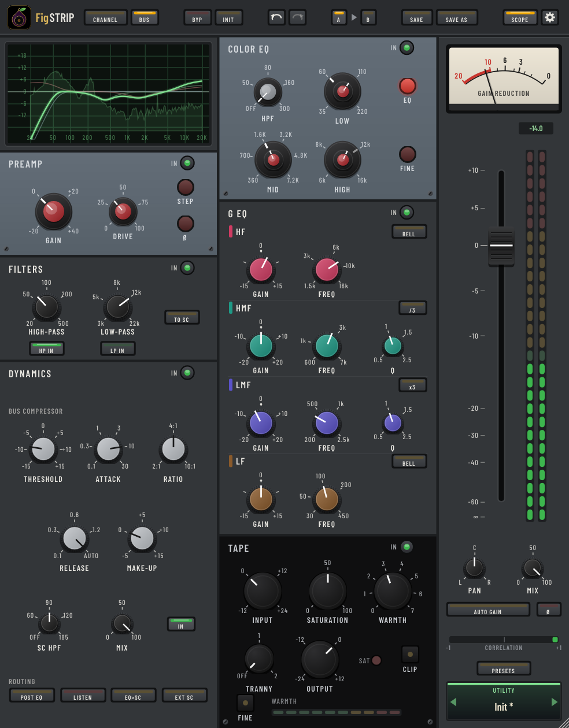Click the gain reduction VU meter
Screen dimensions: 569x728
coord(504,79)
